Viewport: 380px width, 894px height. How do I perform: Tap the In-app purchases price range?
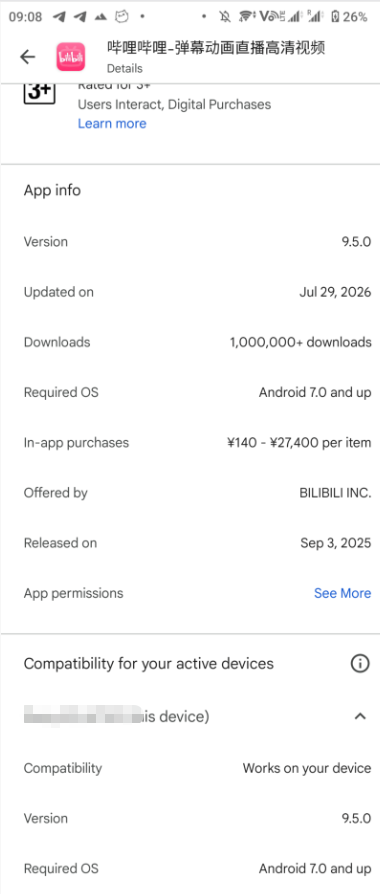click(x=298, y=442)
